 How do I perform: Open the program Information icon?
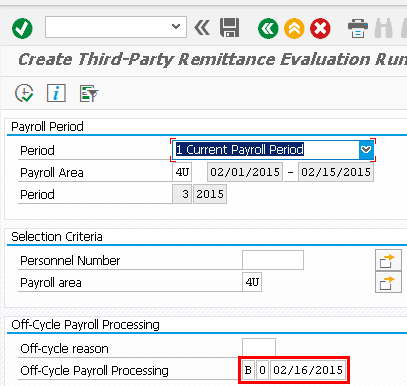(56, 93)
